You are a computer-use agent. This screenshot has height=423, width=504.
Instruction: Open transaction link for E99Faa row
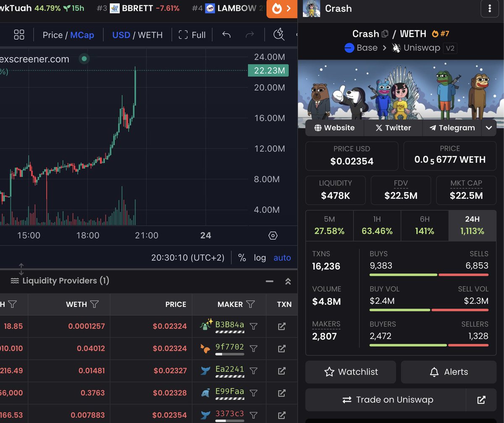tap(282, 393)
